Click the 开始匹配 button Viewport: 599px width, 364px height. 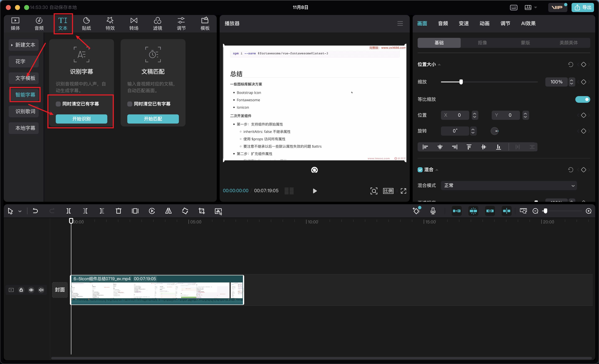tap(153, 119)
